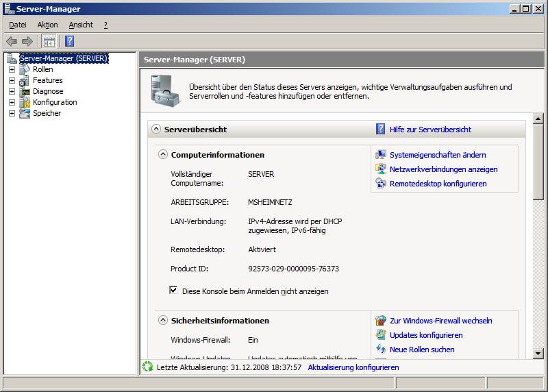Click Neue Rollen suchen link
Viewport: 548px width, 392px height.
point(422,350)
